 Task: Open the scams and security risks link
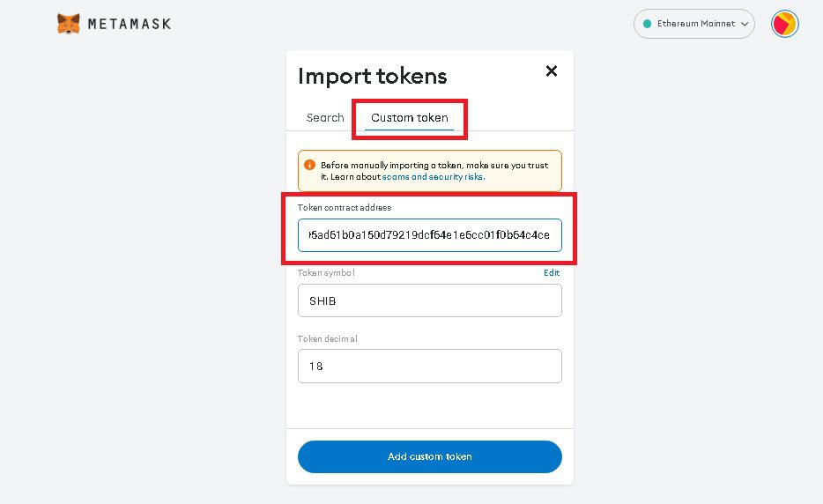pyautogui.click(x=434, y=176)
